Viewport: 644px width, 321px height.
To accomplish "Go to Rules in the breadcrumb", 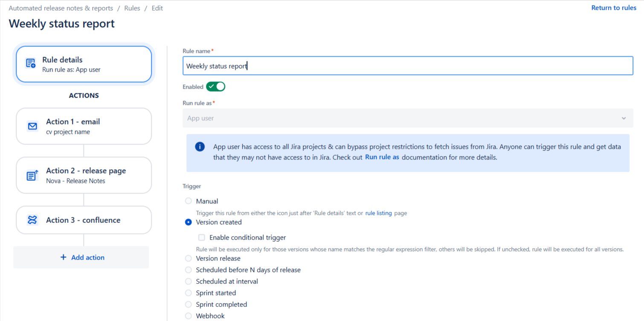I will tap(132, 8).
